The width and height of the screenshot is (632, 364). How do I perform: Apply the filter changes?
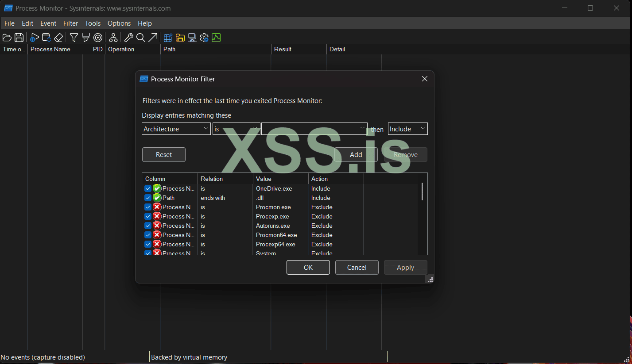[x=405, y=267]
